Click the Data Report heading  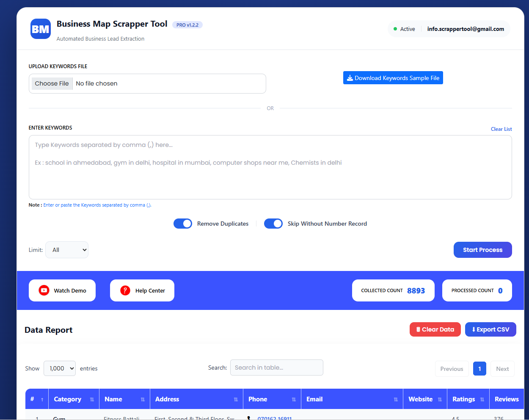point(49,330)
